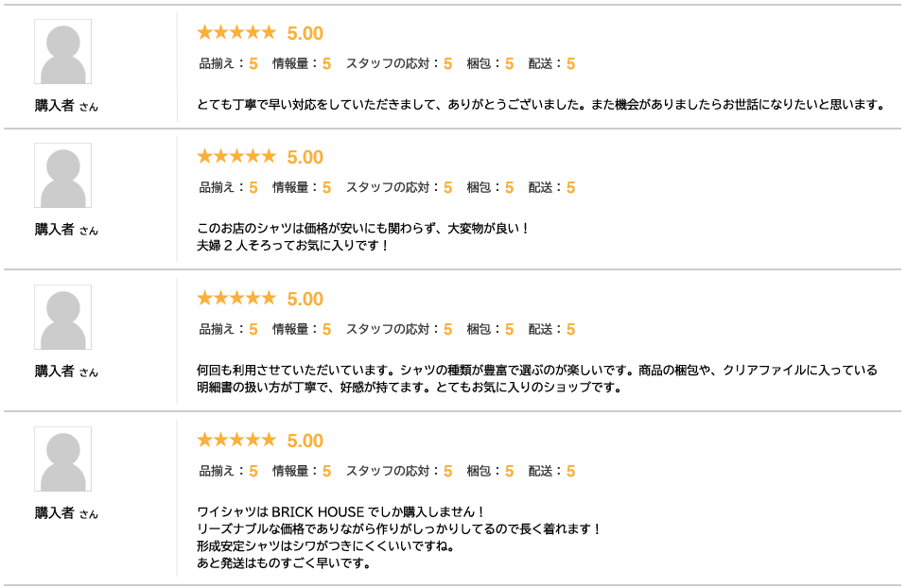Click the second review's 情報量 rating

click(x=301, y=188)
